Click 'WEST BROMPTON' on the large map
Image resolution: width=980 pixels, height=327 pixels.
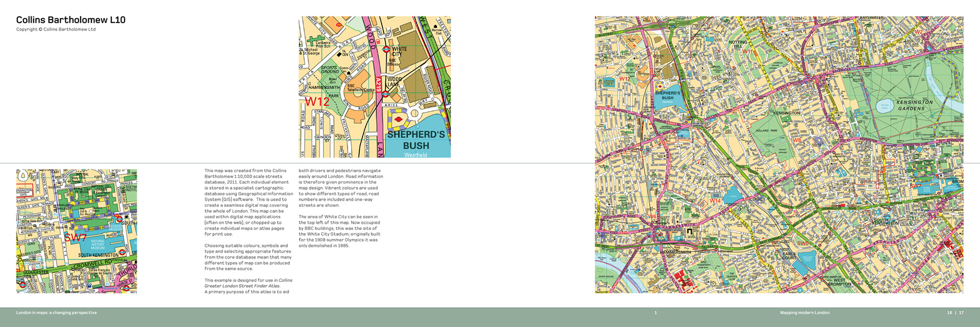click(x=839, y=282)
